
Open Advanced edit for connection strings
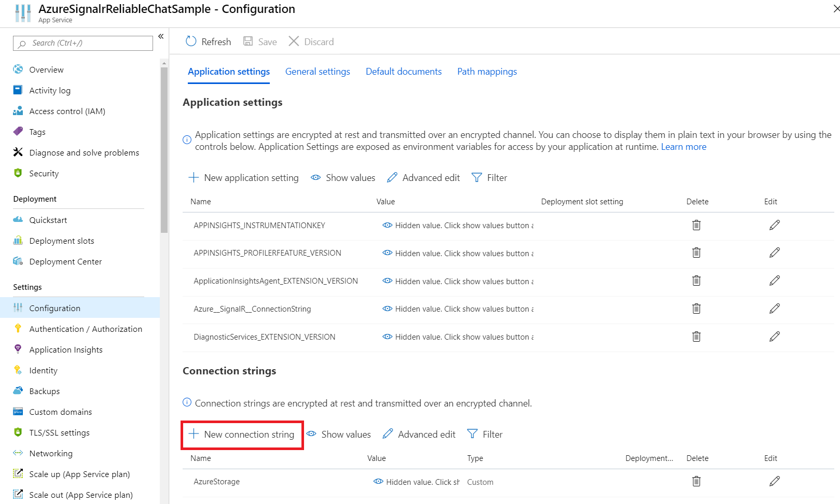(x=419, y=435)
